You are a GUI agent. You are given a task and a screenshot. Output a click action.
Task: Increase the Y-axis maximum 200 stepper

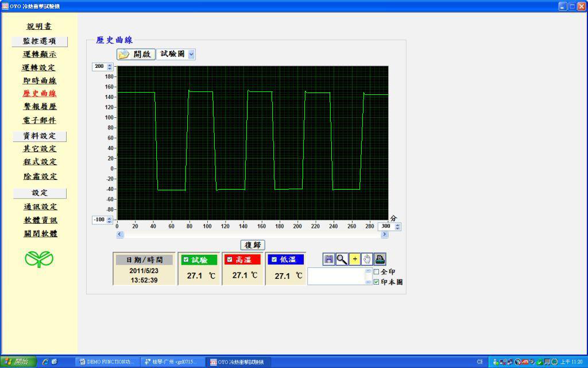[x=110, y=64]
